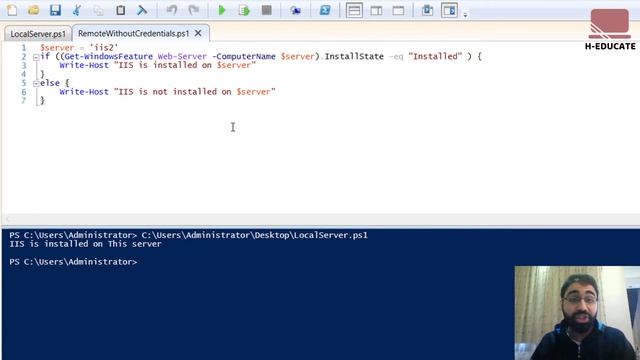Image resolution: width=640 pixels, height=360 pixels.
Task: Toggle the Command Add-on pane icon
Action: pos(449,10)
